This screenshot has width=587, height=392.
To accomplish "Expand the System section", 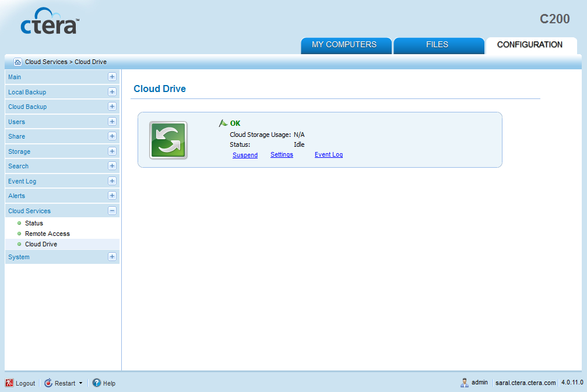I will click(x=112, y=257).
